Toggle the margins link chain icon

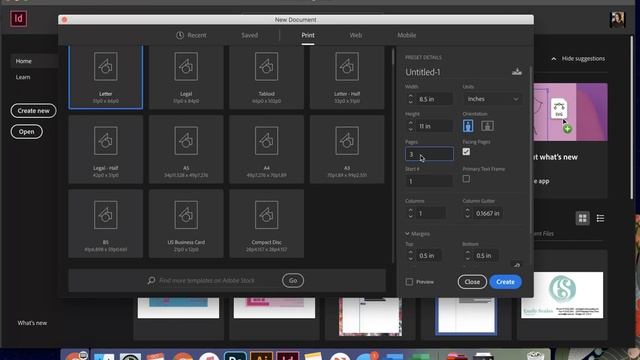tap(517, 265)
